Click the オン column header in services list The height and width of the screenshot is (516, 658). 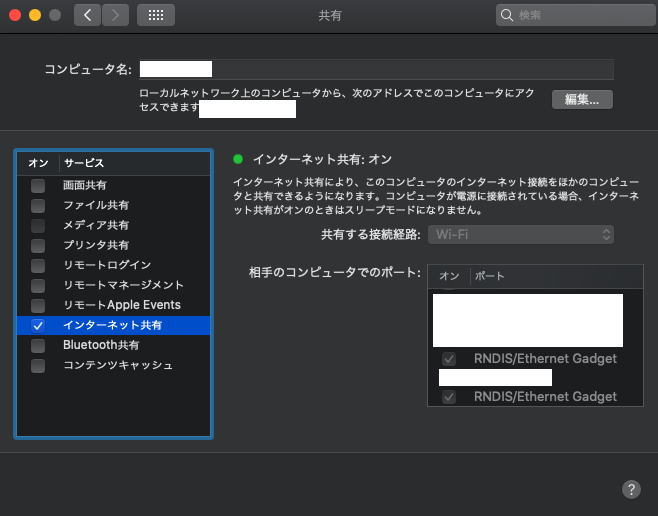[x=38, y=163]
